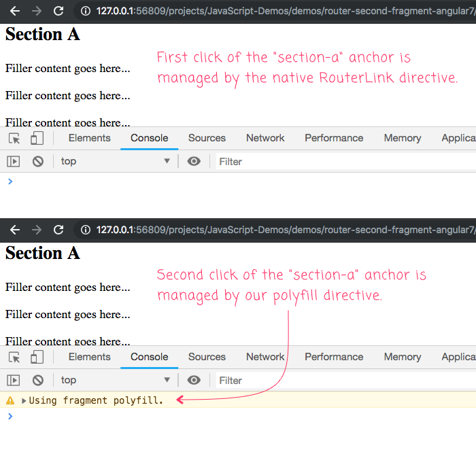The width and height of the screenshot is (476, 452).
Task: Toggle device toolbar in top DevTools
Action: 37,138
